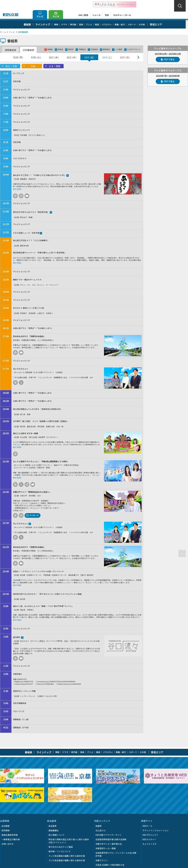Select the ラジオ (Radio) icon tab

pos(56,15)
